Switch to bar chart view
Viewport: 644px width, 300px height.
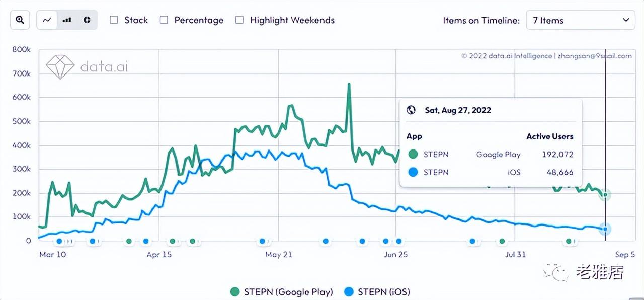pos(66,20)
